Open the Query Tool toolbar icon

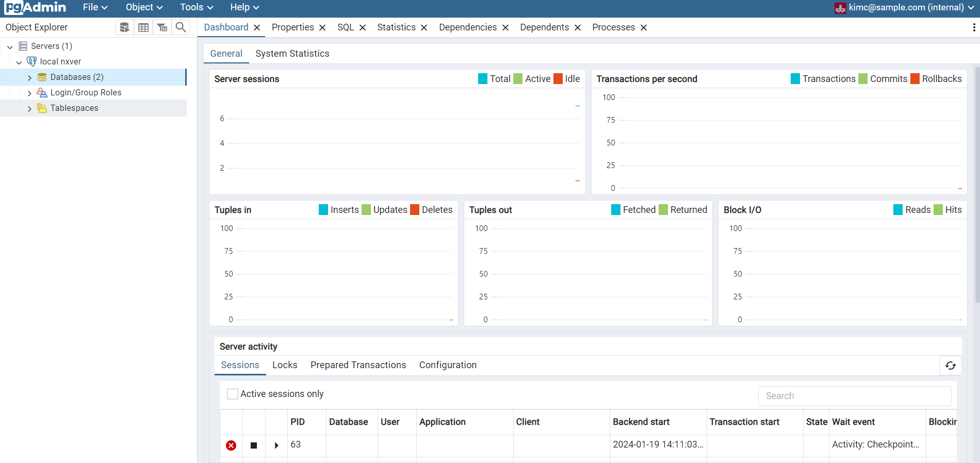coord(124,27)
